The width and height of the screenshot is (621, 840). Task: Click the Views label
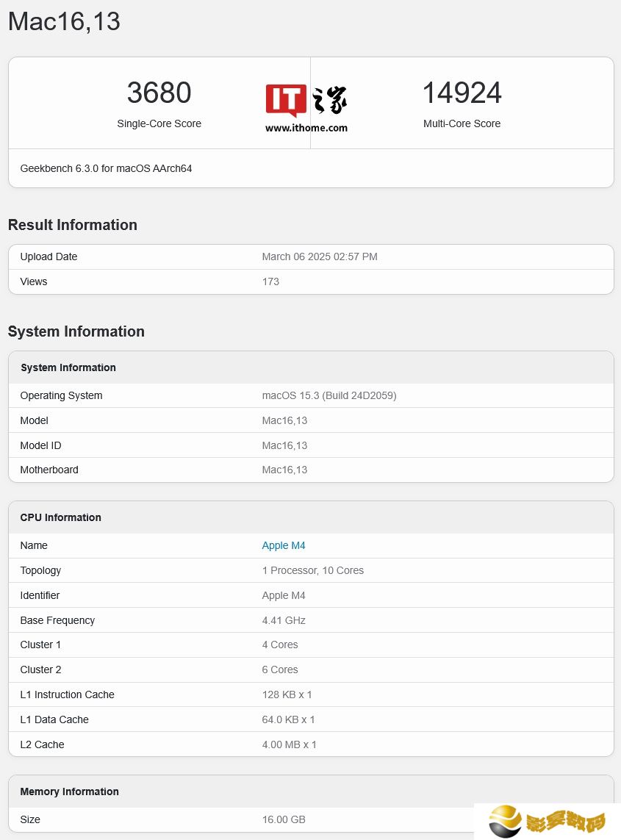(x=34, y=281)
